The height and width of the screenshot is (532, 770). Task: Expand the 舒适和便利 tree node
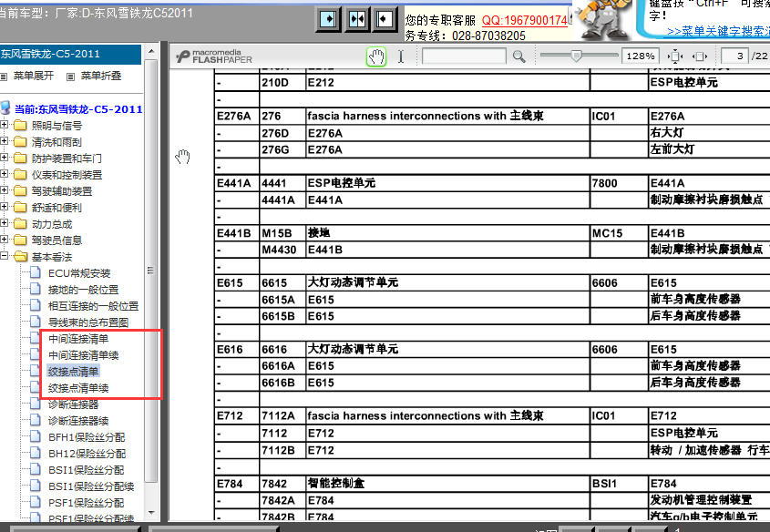[4, 207]
